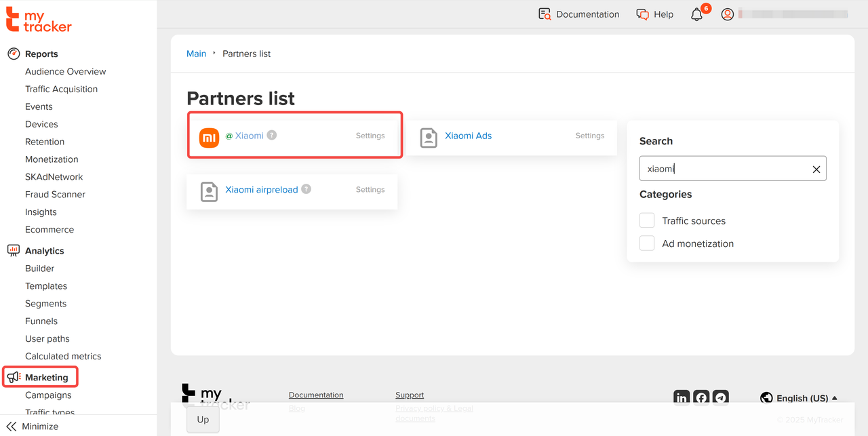Click the search input containing xiaomi
Image resolution: width=868 pixels, height=436 pixels.
click(x=722, y=170)
